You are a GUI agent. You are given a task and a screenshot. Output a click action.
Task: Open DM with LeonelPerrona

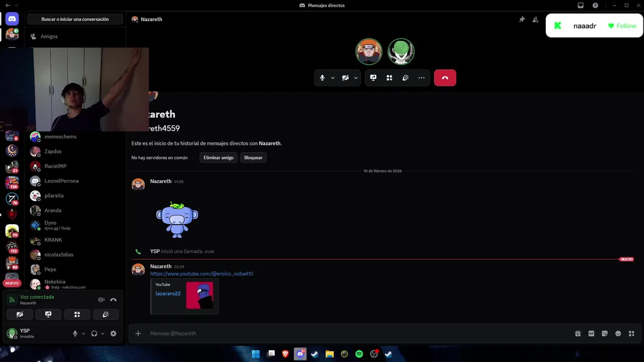tap(75, 181)
